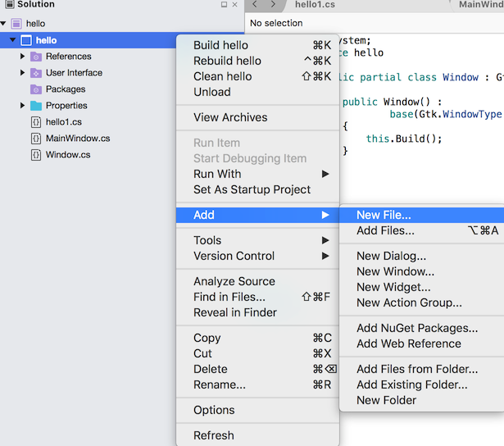Expand the Properties folder node
This screenshot has width=504, height=446.
click(x=23, y=106)
